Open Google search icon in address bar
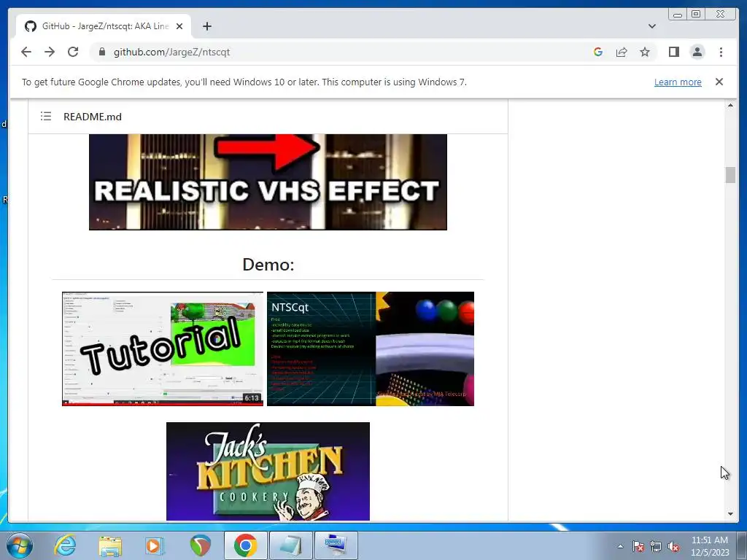This screenshot has height=560, width=747. (598, 52)
